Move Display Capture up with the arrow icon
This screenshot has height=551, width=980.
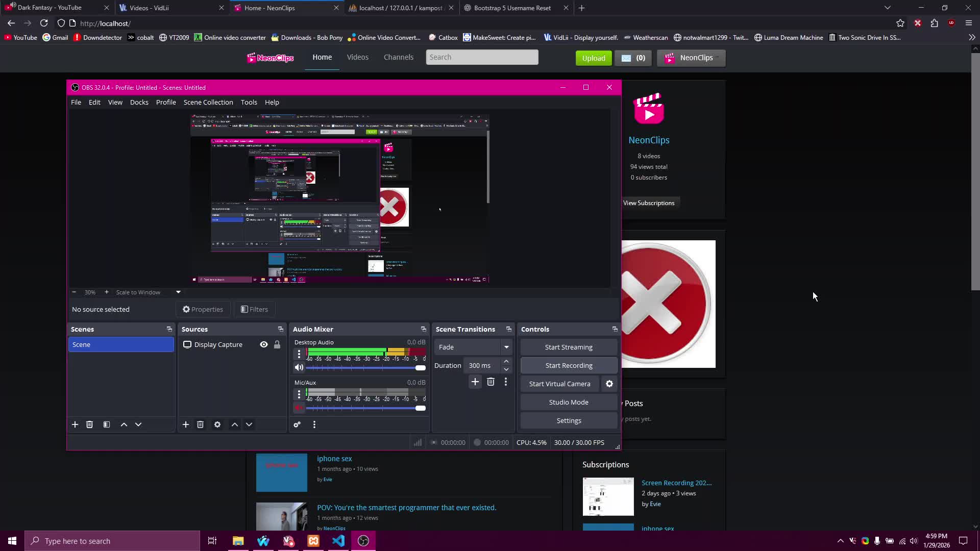click(x=235, y=424)
